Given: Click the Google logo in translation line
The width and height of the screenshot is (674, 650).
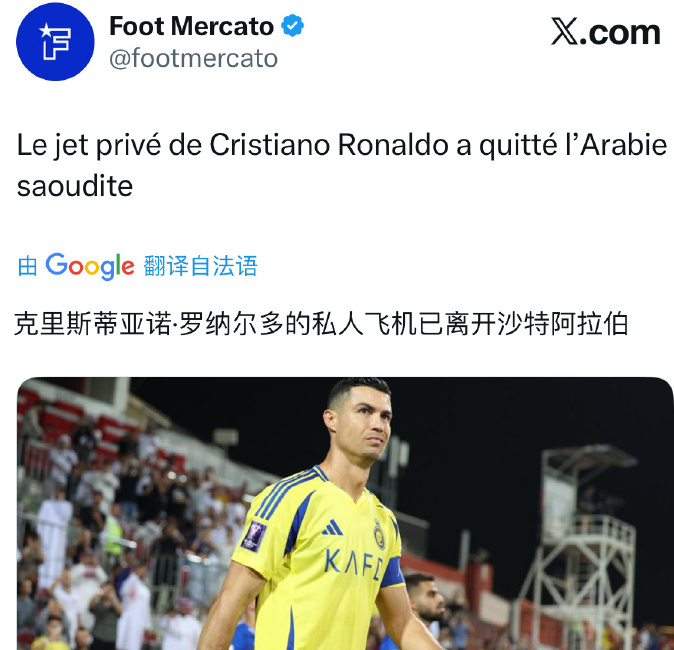Looking at the screenshot, I should click(x=90, y=266).
